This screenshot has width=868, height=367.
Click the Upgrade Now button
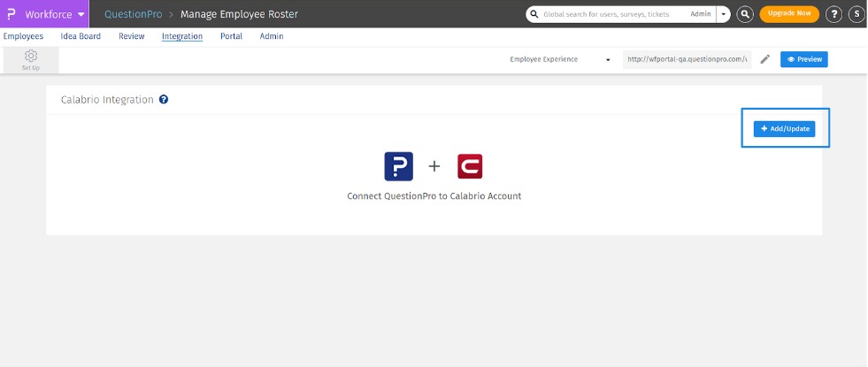click(789, 14)
